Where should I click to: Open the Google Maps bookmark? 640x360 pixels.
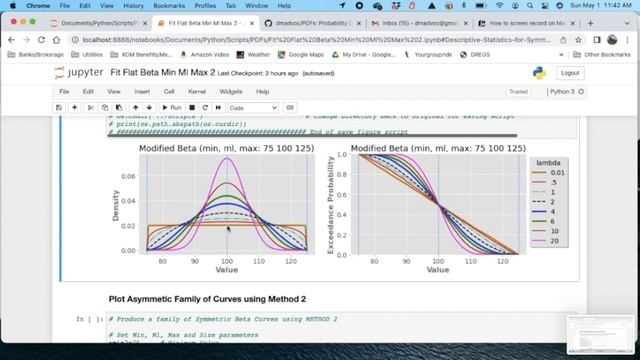tap(301, 55)
